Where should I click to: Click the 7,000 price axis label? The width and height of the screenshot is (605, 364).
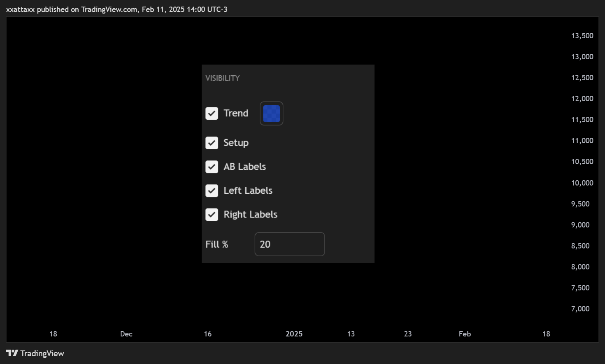(580, 309)
